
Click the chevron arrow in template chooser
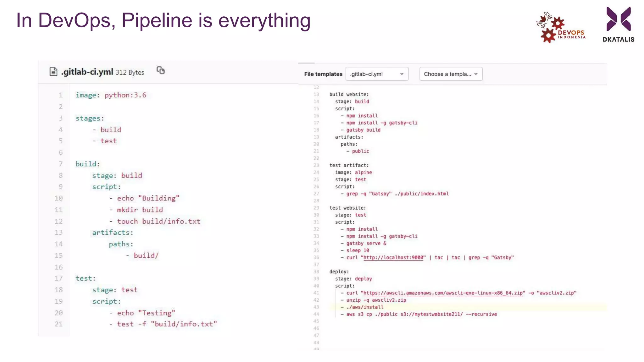(476, 74)
